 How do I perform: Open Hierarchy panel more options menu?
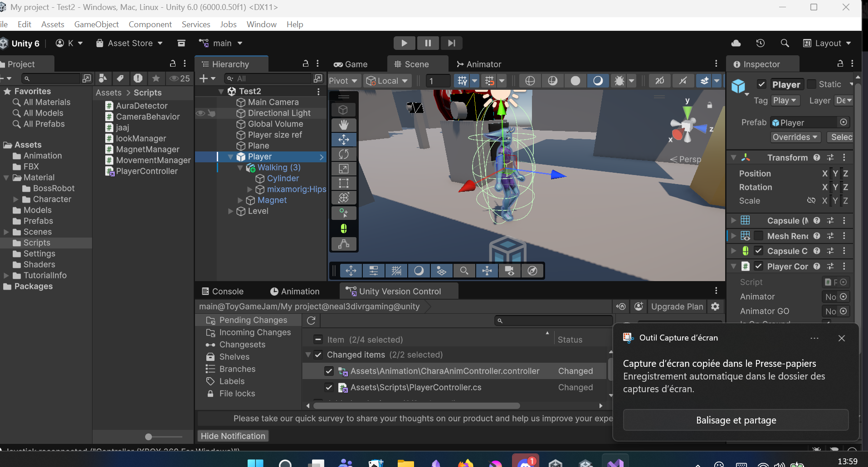[317, 63]
